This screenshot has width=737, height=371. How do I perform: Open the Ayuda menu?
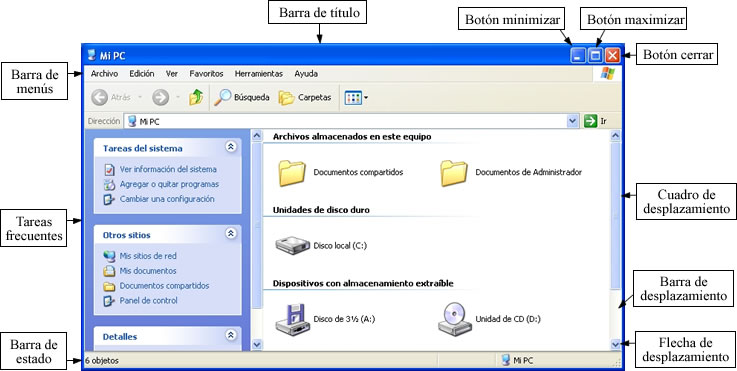pos(306,74)
